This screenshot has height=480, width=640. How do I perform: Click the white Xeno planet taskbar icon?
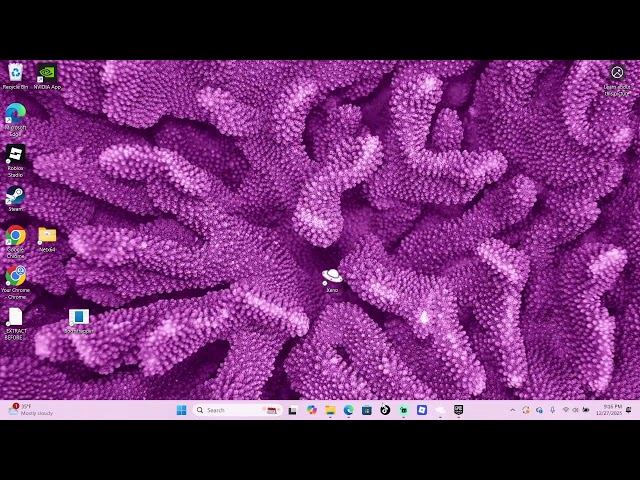point(440,410)
